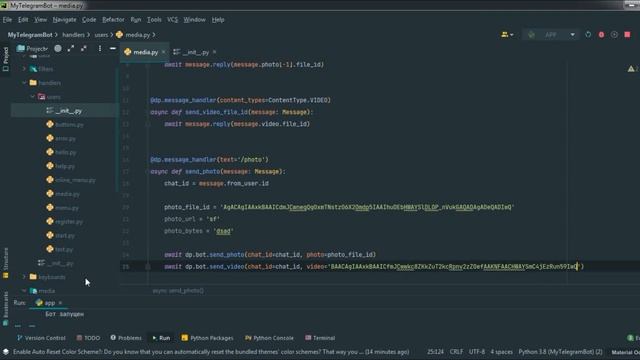Open the VCS menu
This screenshot has height=360, width=640.
coord(172,20)
